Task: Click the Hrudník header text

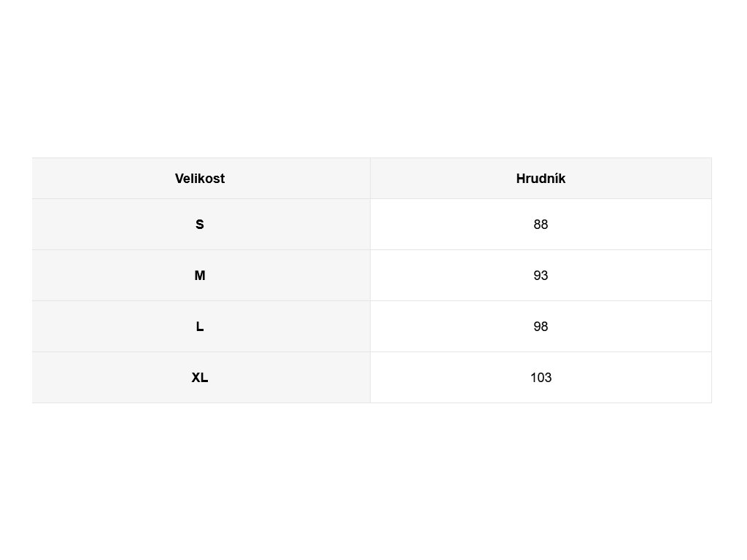Action: (541, 179)
